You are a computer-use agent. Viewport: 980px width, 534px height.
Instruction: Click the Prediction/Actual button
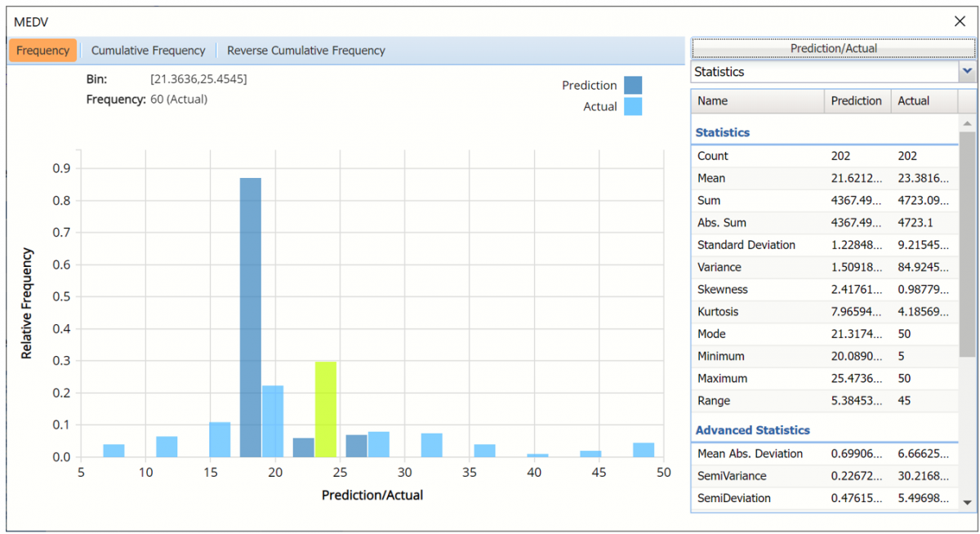pos(833,48)
